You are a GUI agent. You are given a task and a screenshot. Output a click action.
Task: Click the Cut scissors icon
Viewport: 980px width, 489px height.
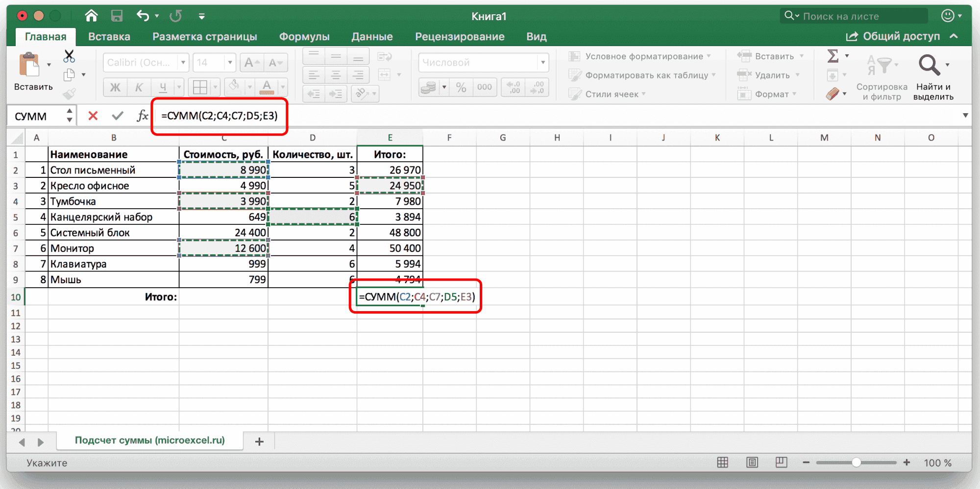coord(69,56)
